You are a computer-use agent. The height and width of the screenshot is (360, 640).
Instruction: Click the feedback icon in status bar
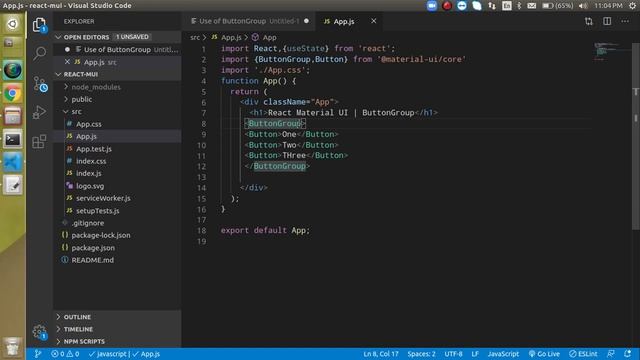(x=611, y=353)
